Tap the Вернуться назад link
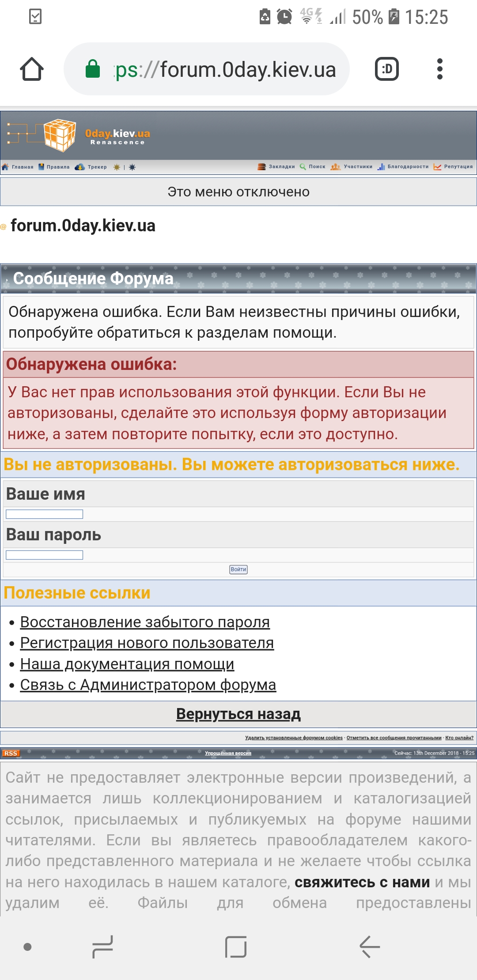 [x=238, y=714]
